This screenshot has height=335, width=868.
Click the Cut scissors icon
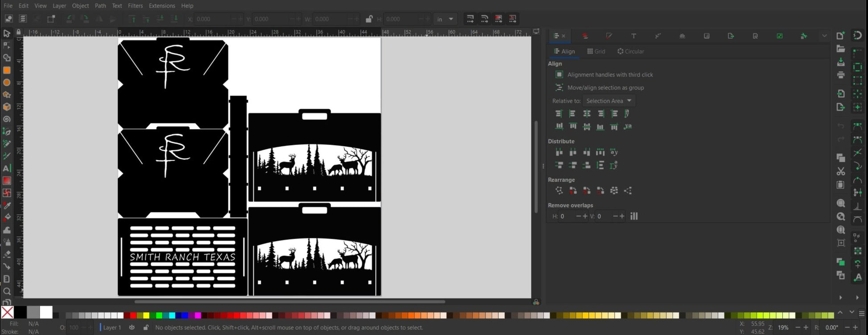[x=841, y=172]
